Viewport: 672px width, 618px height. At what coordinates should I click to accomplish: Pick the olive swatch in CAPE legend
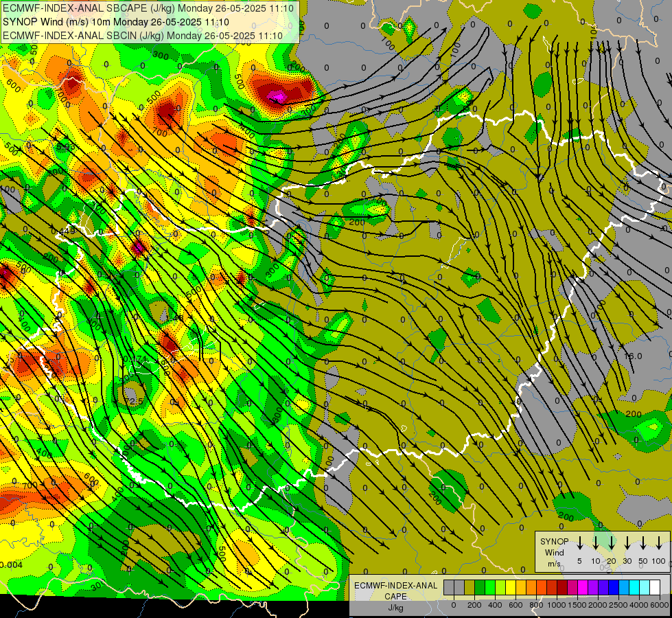click(x=470, y=587)
